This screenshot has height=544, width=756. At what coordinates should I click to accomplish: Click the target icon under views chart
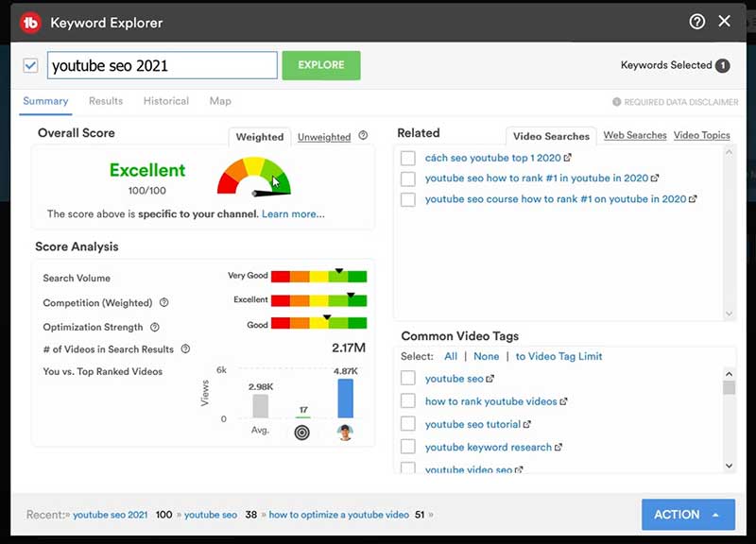click(x=302, y=433)
